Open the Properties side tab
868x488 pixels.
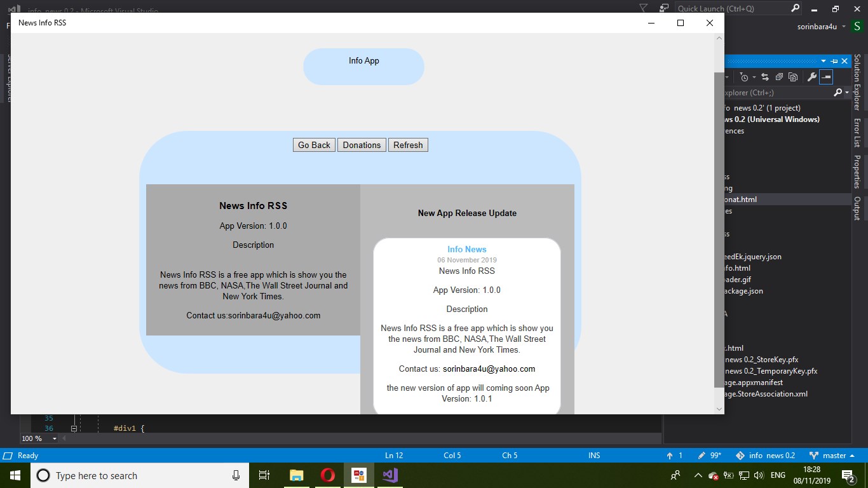click(x=857, y=172)
